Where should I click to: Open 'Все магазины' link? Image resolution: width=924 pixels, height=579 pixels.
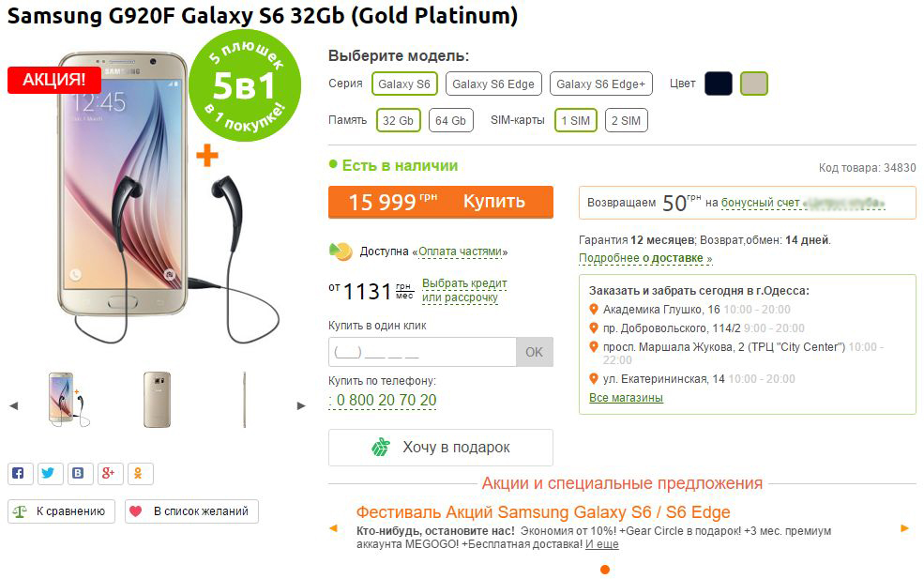pyautogui.click(x=626, y=398)
